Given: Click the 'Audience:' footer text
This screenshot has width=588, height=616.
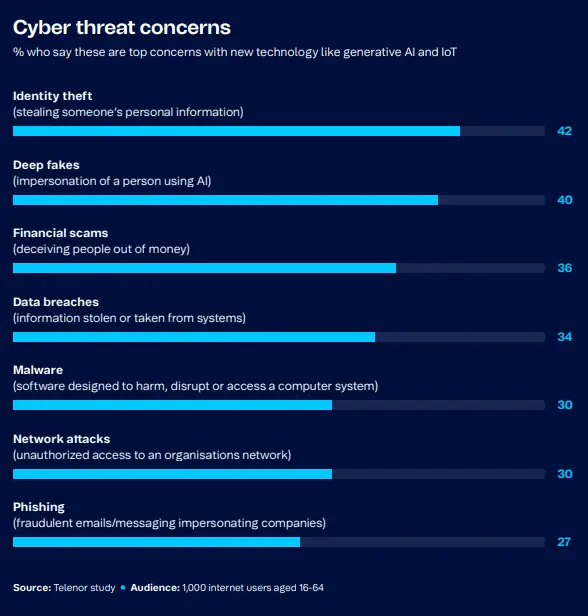Looking at the screenshot, I should point(155,588).
